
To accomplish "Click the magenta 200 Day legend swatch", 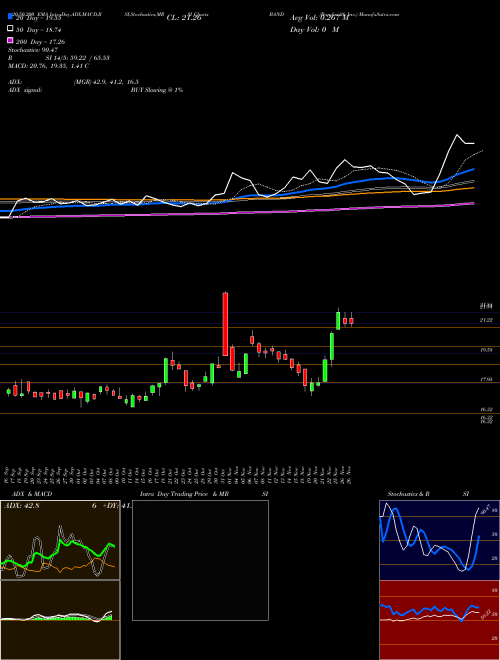I will [x=10, y=41].
